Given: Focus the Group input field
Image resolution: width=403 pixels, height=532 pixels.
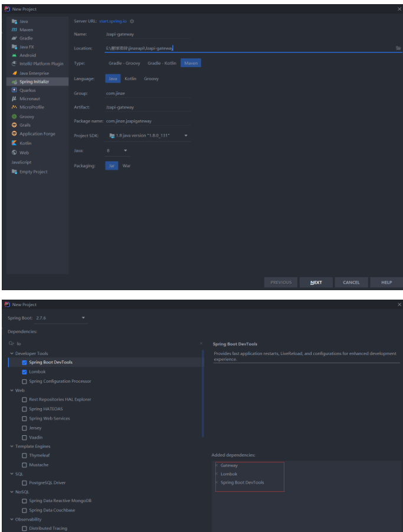Looking at the screenshot, I should (x=148, y=93).
